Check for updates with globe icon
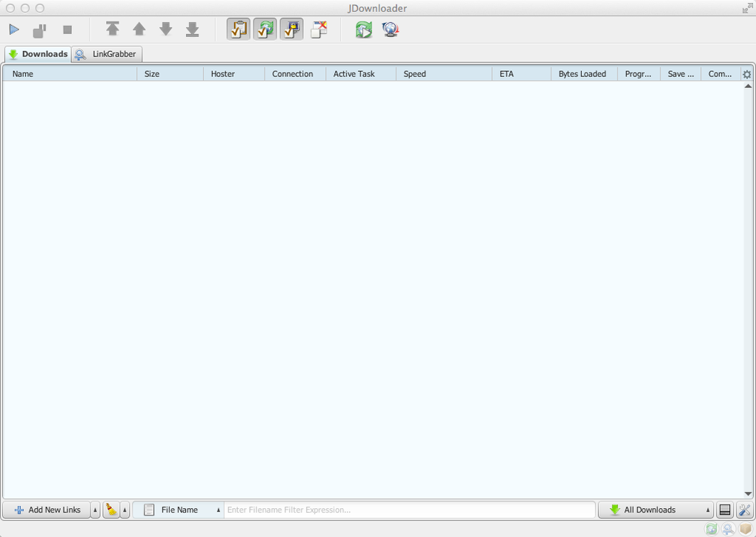This screenshot has width=756, height=537. pos(391,30)
